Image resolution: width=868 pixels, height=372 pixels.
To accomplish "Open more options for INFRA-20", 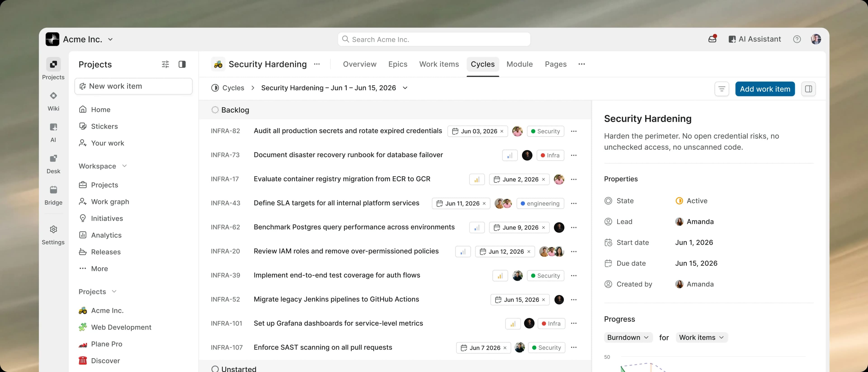I will pyautogui.click(x=574, y=252).
